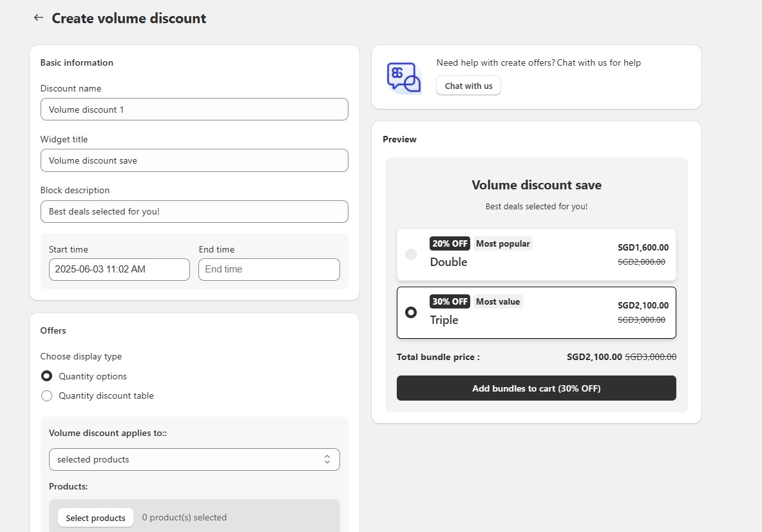Click the struck-through SGD2,000.00 price
The height and width of the screenshot is (532, 762).
(x=642, y=262)
